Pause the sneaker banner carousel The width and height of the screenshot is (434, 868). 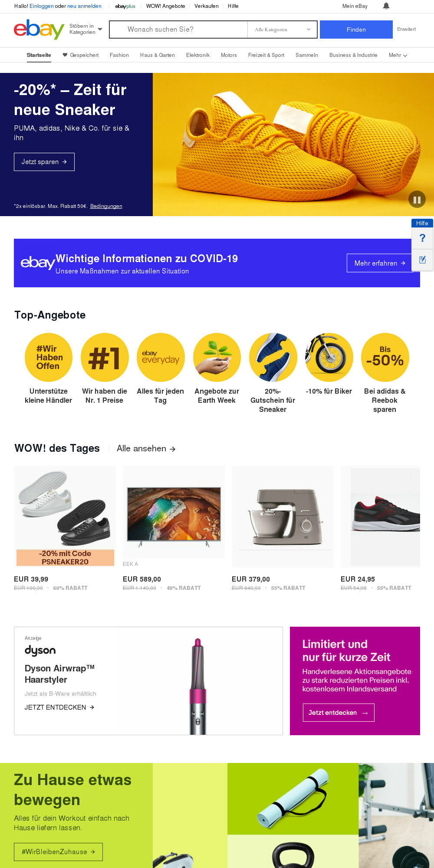pos(417,200)
